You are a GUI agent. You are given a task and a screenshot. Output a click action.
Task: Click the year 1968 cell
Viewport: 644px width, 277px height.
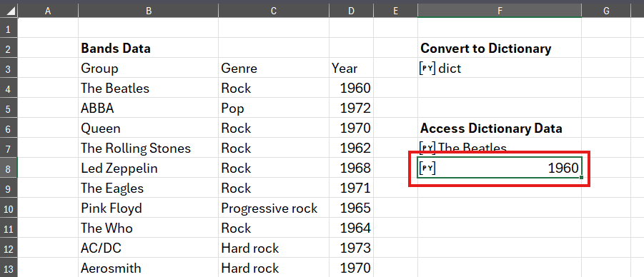coord(351,168)
